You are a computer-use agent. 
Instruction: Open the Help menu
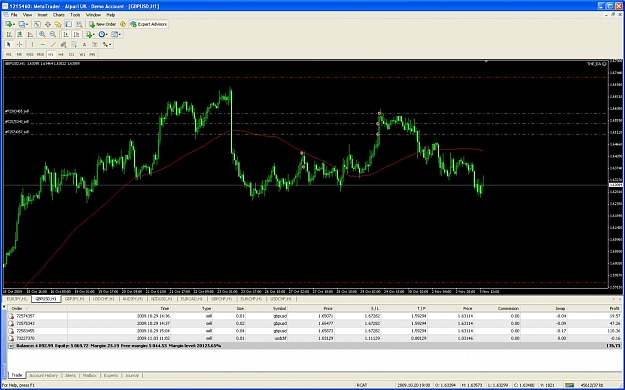pos(111,15)
